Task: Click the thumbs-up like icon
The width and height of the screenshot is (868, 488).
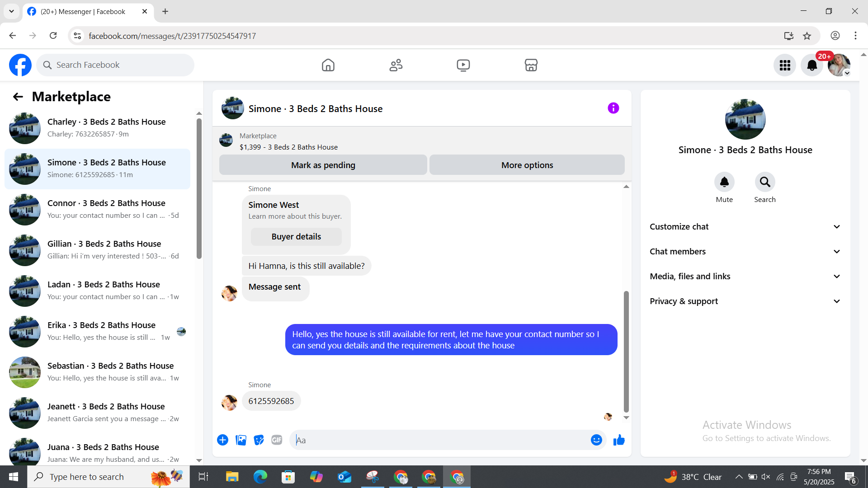Action: point(619,440)
